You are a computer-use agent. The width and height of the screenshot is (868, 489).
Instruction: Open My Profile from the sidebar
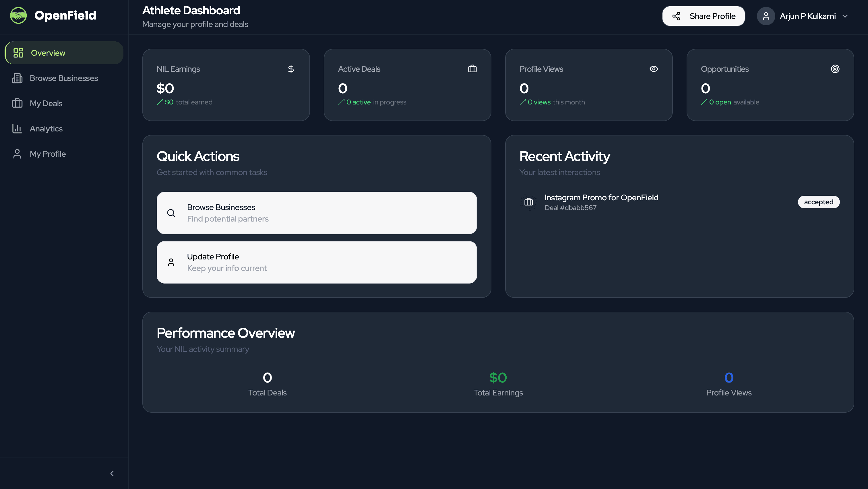pos(48,154)
